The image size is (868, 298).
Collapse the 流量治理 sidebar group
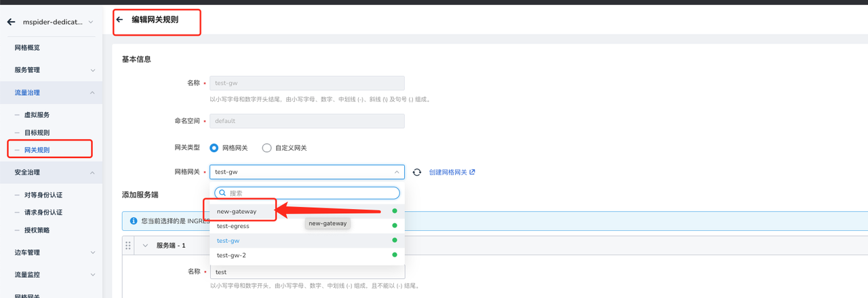click(x=92, y=92)
